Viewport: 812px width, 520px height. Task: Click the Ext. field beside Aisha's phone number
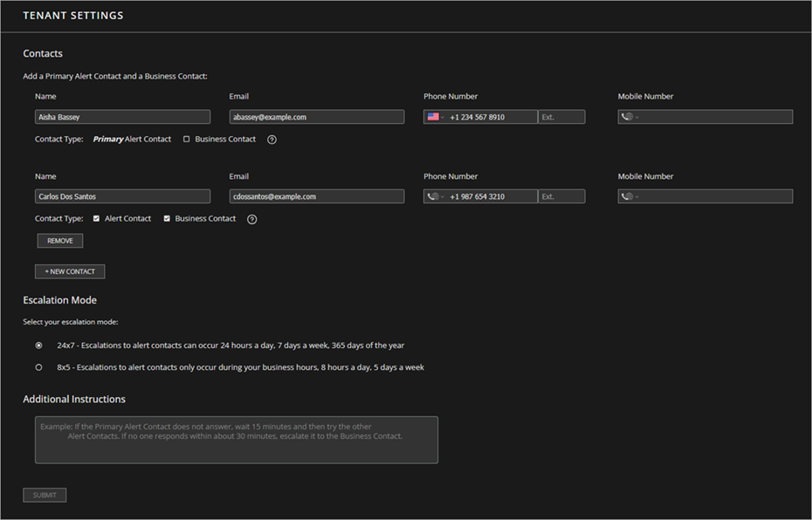562,116
